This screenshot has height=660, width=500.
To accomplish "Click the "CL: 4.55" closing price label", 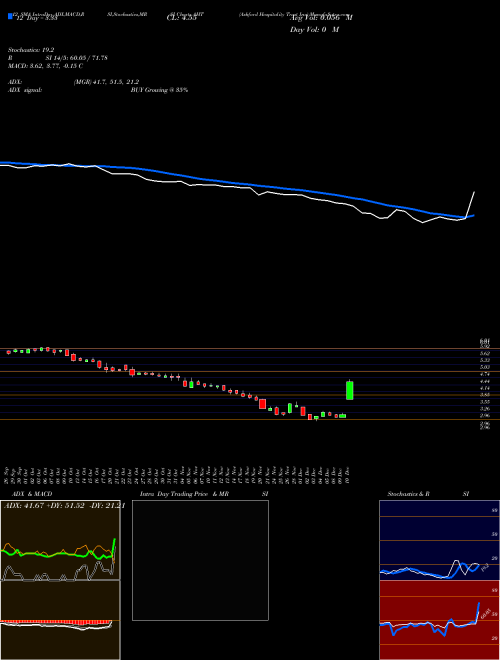I will coord(182,18).
